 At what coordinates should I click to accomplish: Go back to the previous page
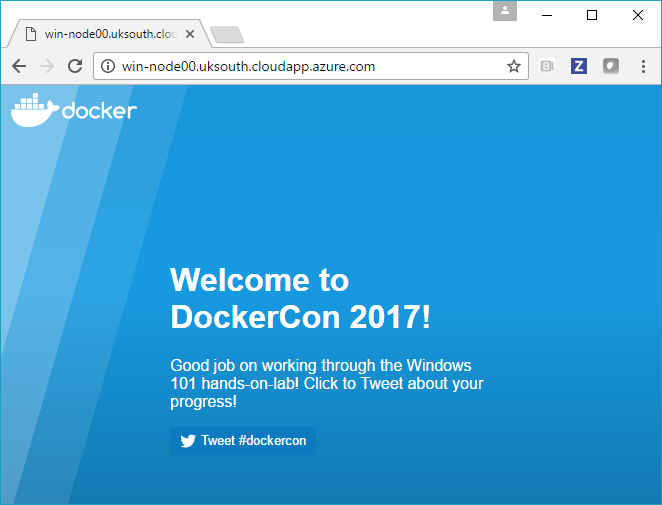(19, 66)
